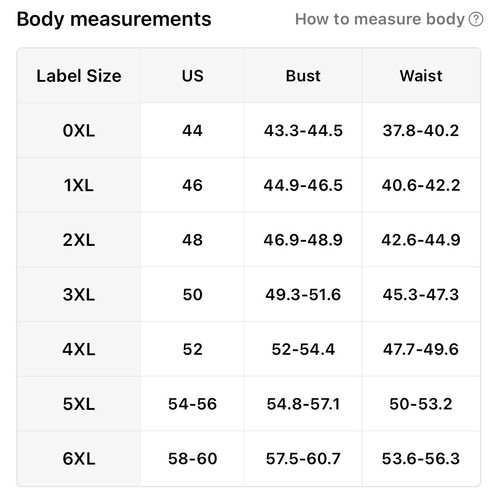Click the 57.5-60.7 bust value
500x493 pixels.
(x=303, y=459)
